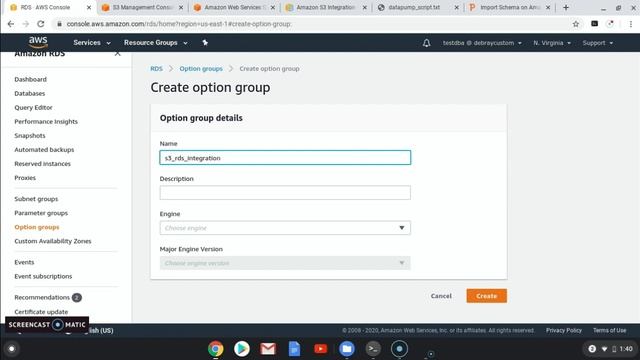
Task: Open Google Play Store from shelf
Action: 242,349
